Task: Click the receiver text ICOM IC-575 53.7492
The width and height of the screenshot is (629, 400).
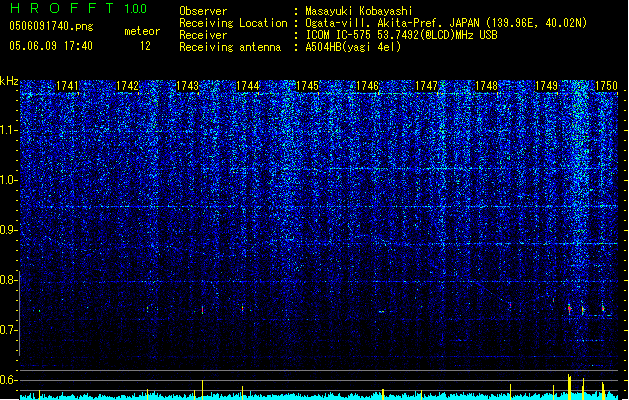Action: [x=401, y=35]
